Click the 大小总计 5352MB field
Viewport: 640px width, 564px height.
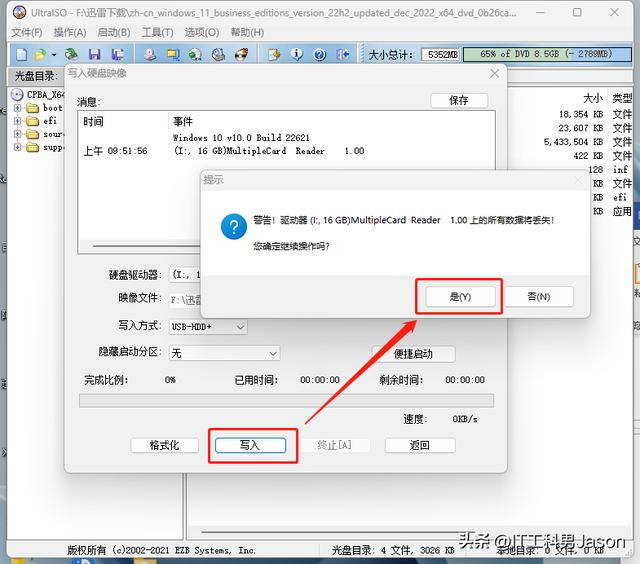click(440, 54)
